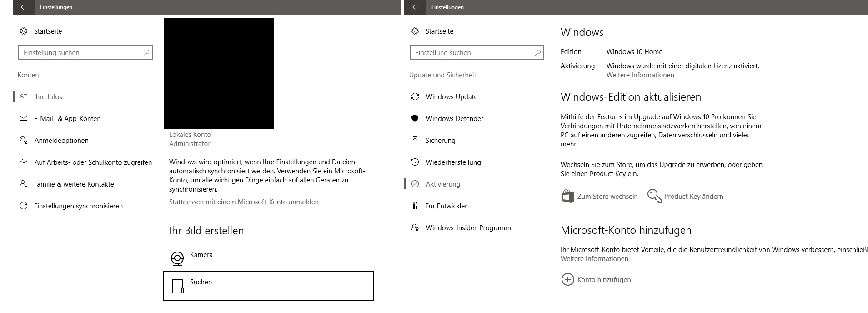Click the Kamera webcam icon

point(177,258)
